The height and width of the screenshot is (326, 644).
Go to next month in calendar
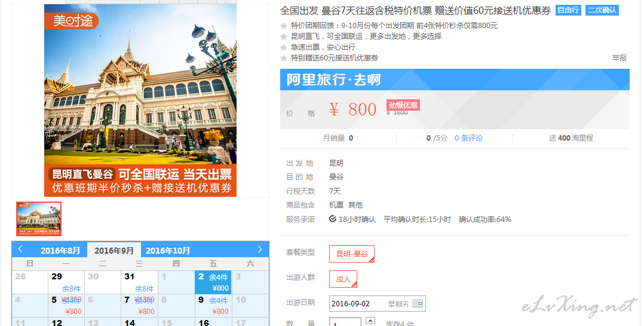pyautogui.click(x=259, y=249)
